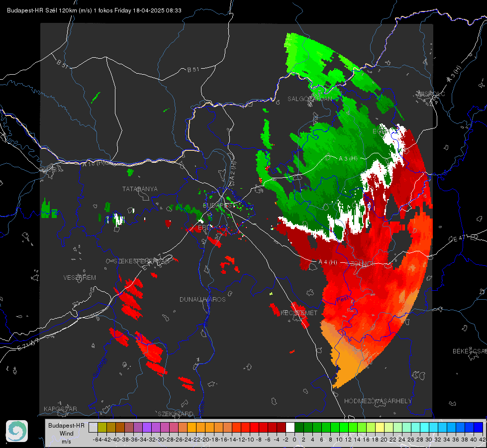Click the deep blue last legend swatch
487x448 pixels.
pyautogui.click(x=479, y=428)
